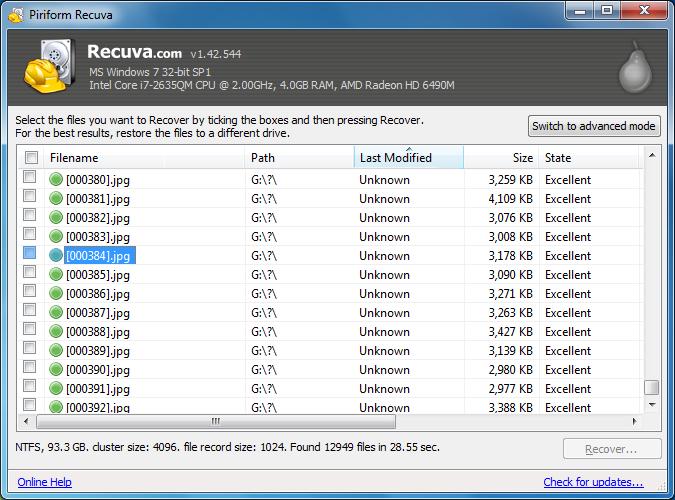Tick the select-all checkbox in header
Viewport: 675px width, 500px height.
(31, 158)
